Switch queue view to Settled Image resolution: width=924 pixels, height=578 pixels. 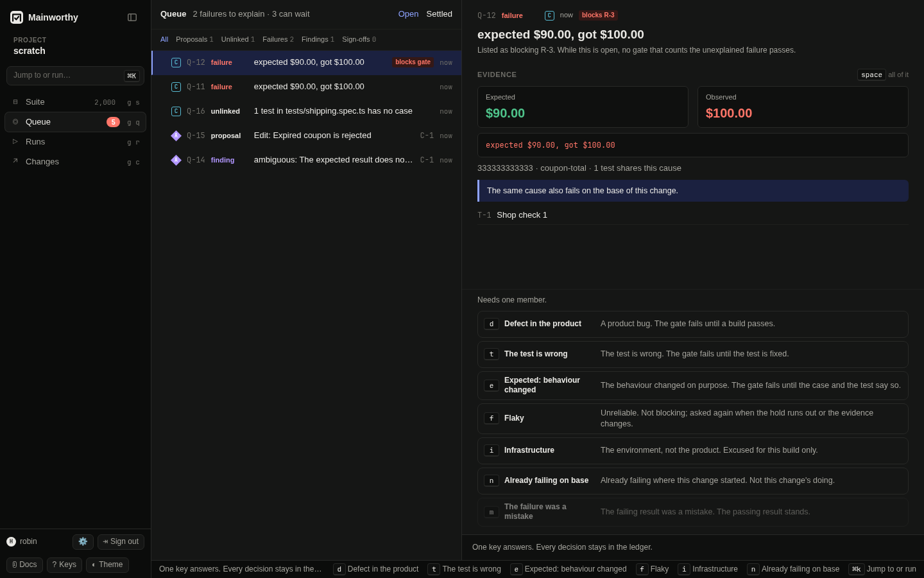[x=439, y=14]
